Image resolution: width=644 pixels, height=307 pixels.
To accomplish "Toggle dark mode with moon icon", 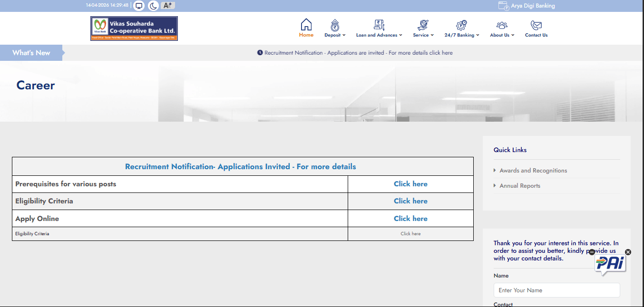I will [x=153, y=6].
